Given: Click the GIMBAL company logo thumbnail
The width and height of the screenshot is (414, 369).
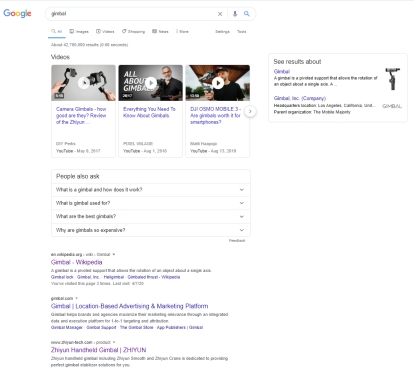Looking at the screenshot, I should coord(392,106).
